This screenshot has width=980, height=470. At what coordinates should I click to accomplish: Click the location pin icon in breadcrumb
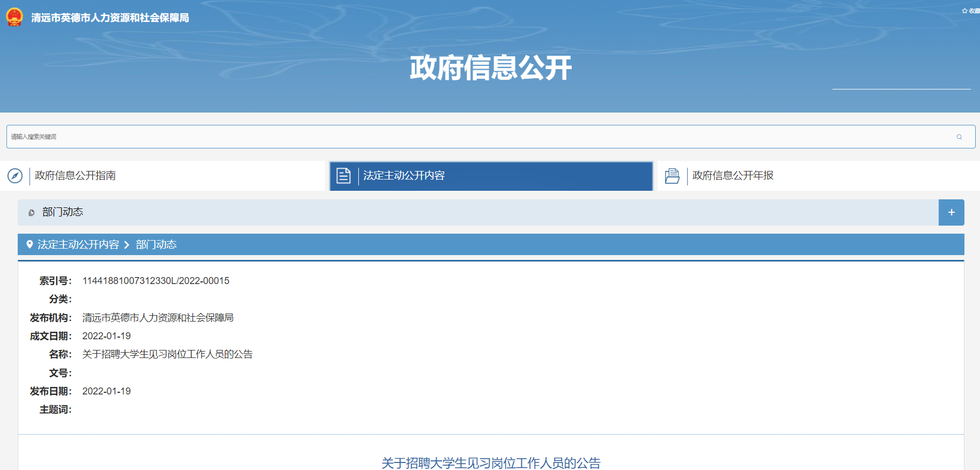[x=30, y=244]
